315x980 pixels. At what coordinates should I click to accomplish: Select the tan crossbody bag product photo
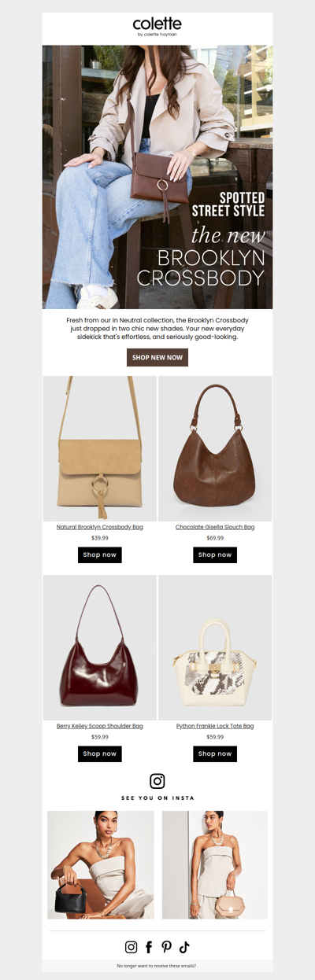100,448
